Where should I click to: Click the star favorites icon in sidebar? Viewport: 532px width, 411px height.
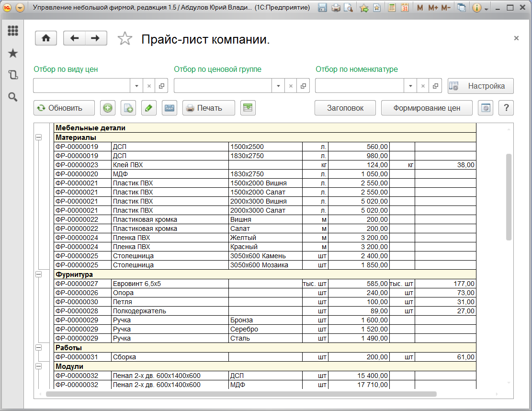pyautogui.click(x=13, y=53)
